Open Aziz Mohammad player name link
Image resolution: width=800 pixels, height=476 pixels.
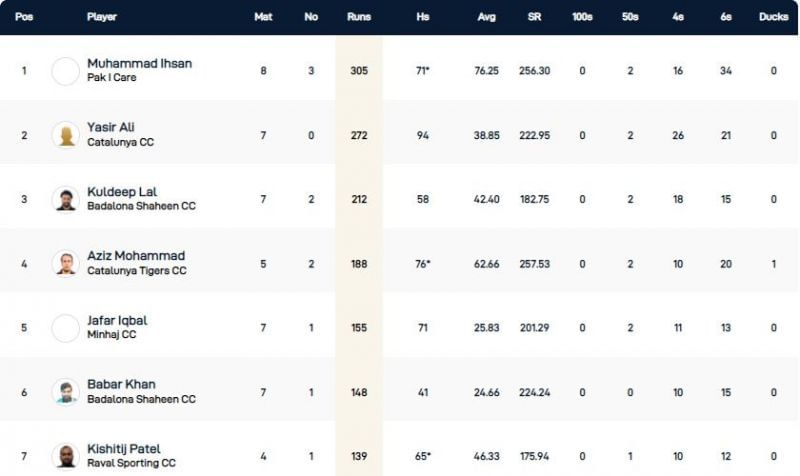[136, 256]
